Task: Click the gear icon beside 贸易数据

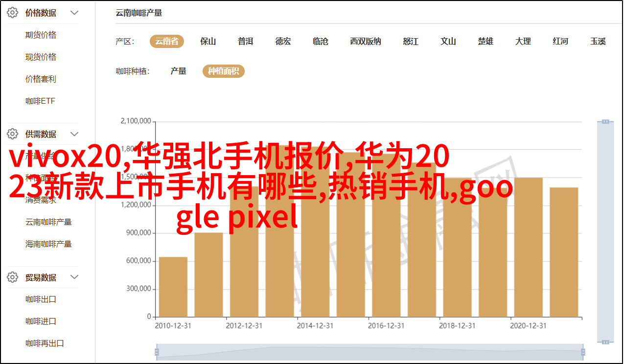Action: point(12,277)
